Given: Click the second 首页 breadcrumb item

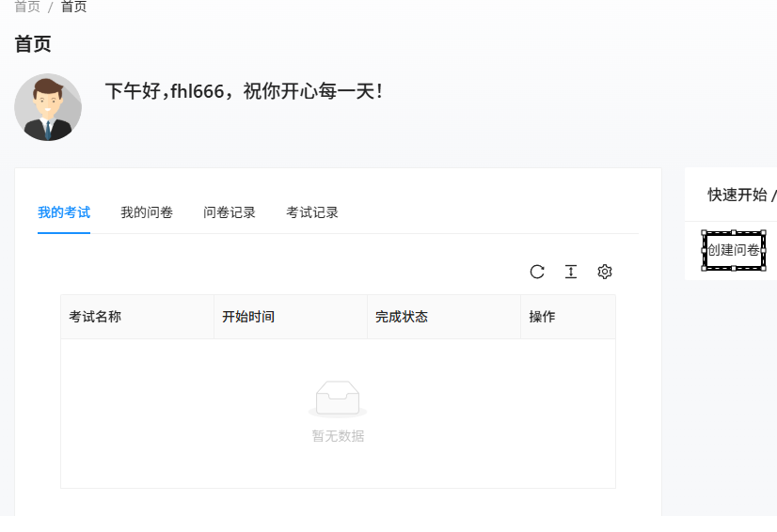Looking at the screenshot, I should coord(73,7).
